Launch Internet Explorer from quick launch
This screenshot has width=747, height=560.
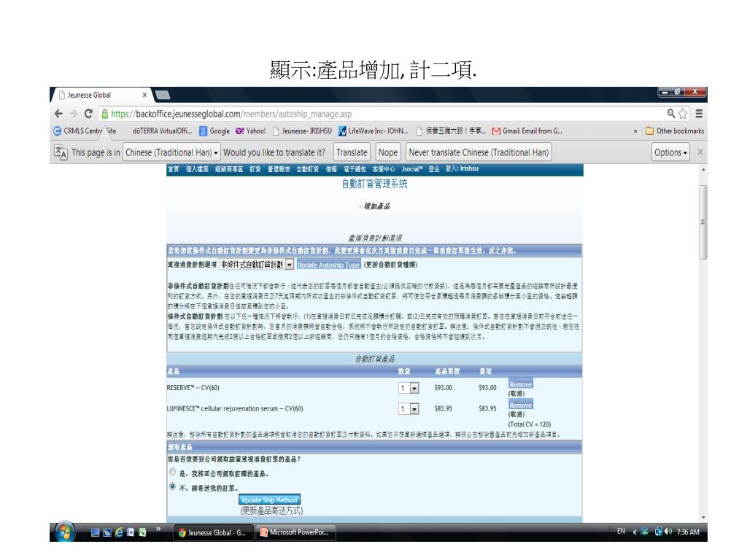point(119,533)
